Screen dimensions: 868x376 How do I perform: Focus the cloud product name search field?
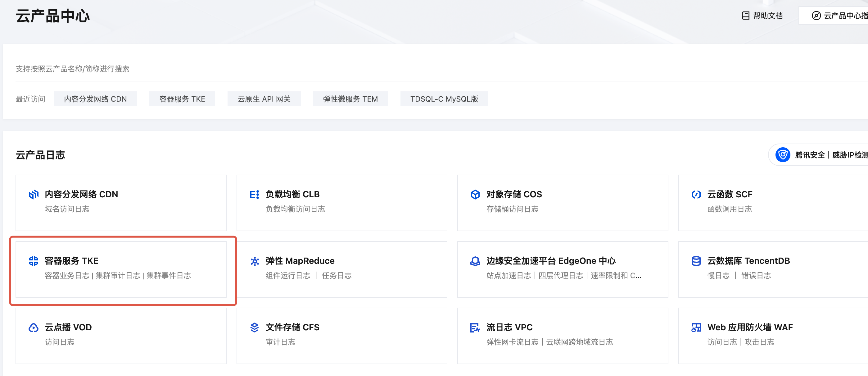coord(441,69)
